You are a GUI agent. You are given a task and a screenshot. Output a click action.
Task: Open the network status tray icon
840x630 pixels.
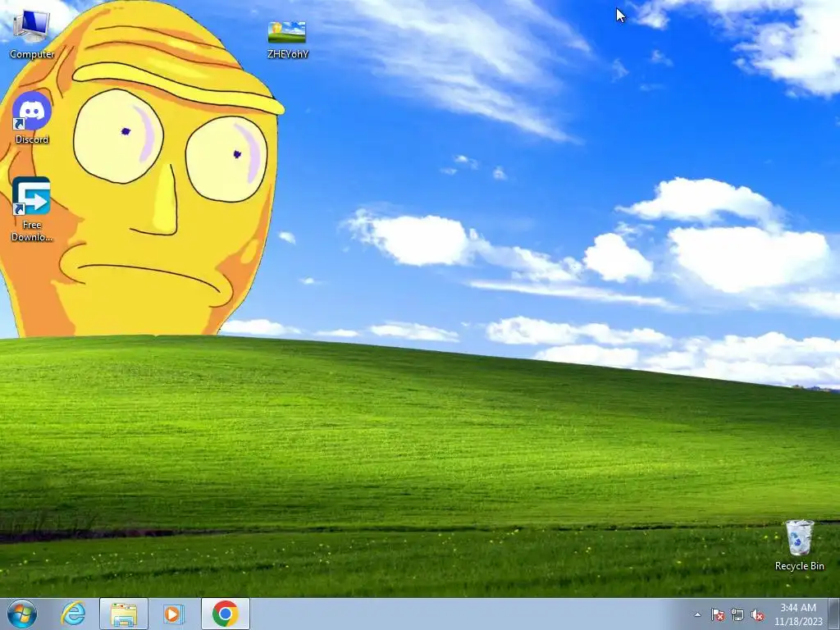737,614
